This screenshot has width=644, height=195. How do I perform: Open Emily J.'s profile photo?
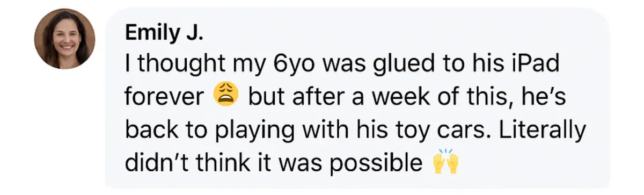(65, 39)
